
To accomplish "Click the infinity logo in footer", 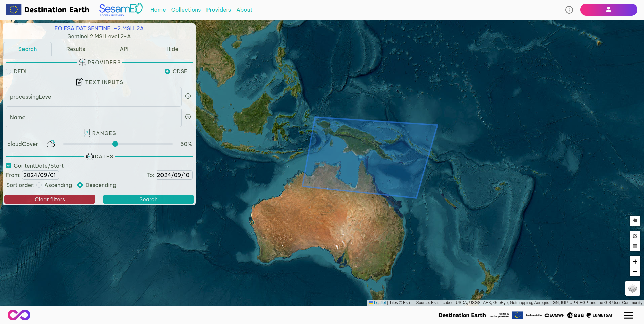I will point(19,315).
